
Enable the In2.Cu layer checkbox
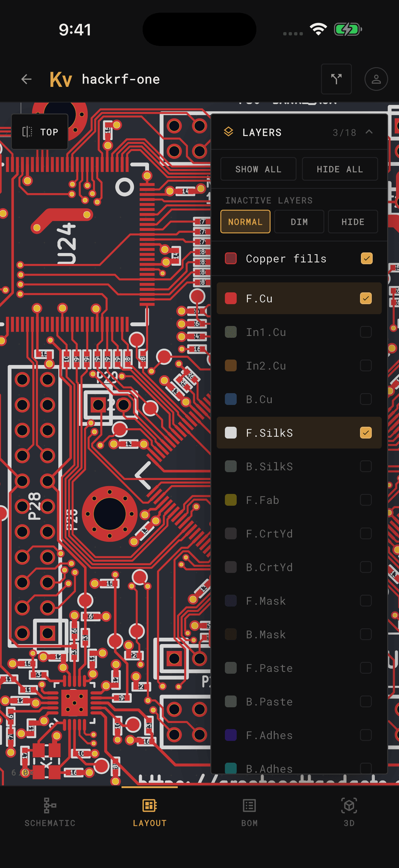click(x=366, y=365)
